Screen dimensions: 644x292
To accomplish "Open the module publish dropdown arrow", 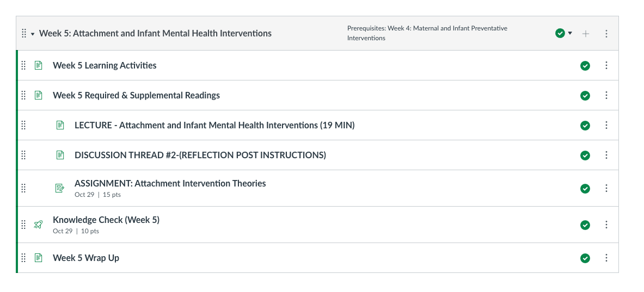I will tap(570, 33).
